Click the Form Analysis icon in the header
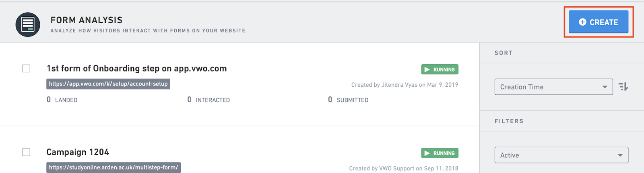Image resolution: width=644 pixels, height=173 pixels. click(x=28, y=24)
